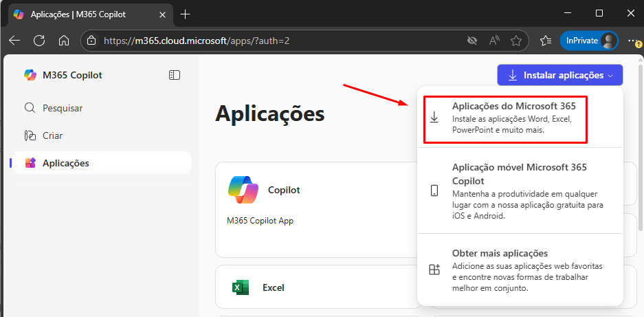The width and height of the screenshot is (644, 317).
Task: Reload the page with the refresh icon
Action: point(39,41)
